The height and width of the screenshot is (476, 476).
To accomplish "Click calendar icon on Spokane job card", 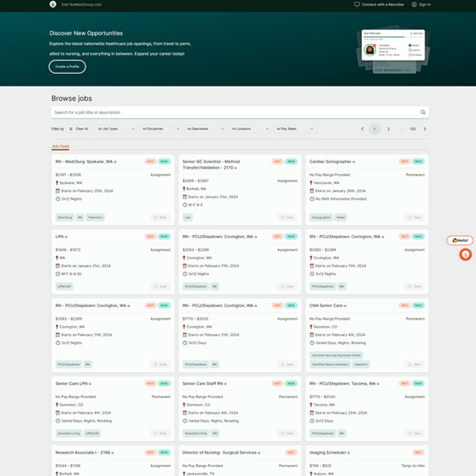I will click(58, 191).
